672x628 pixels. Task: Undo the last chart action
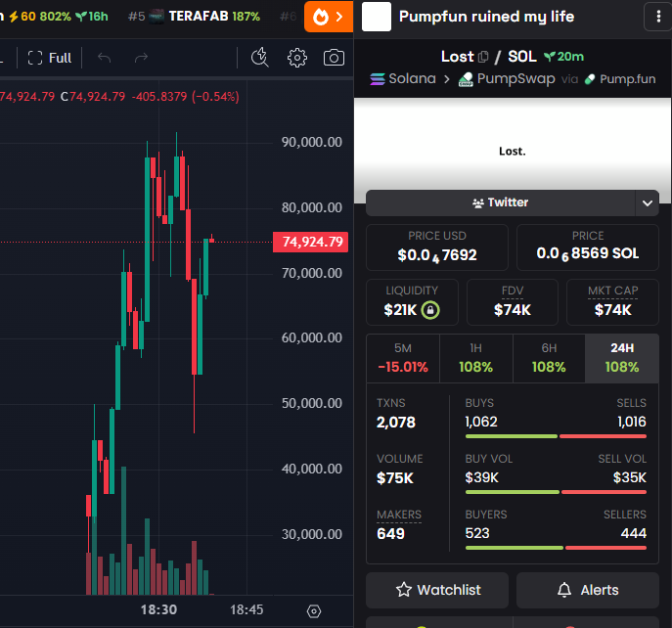point(104,58)
